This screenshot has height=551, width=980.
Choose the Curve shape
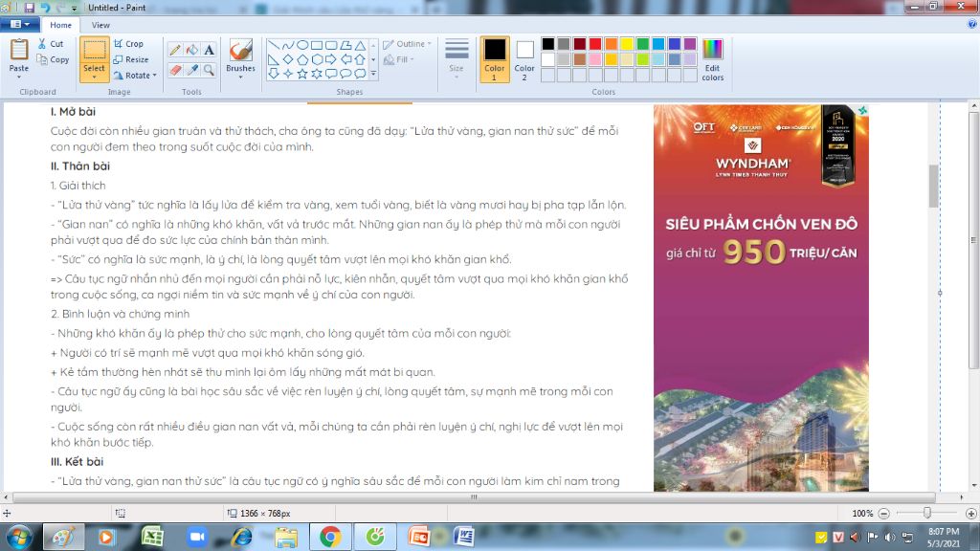point(287,45)
